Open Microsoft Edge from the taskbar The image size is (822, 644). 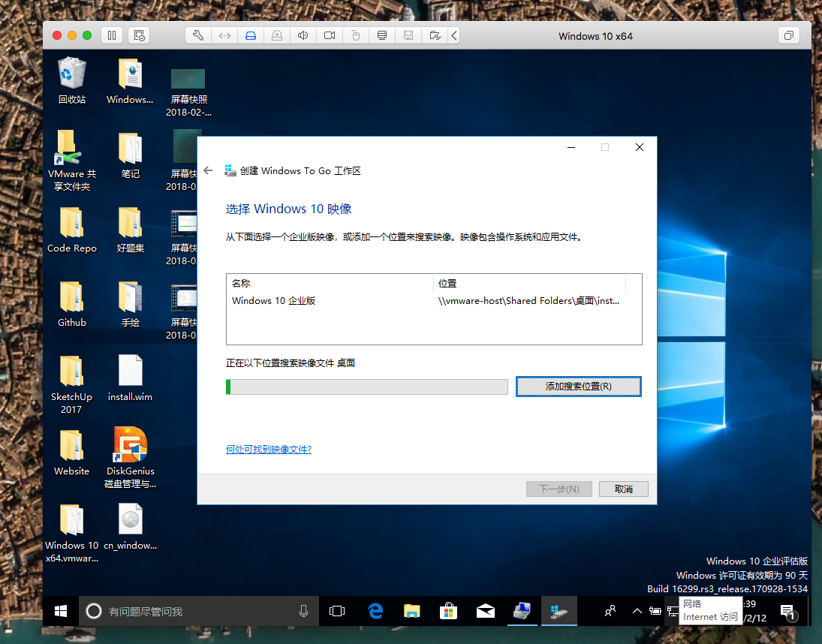click(375, 611)
